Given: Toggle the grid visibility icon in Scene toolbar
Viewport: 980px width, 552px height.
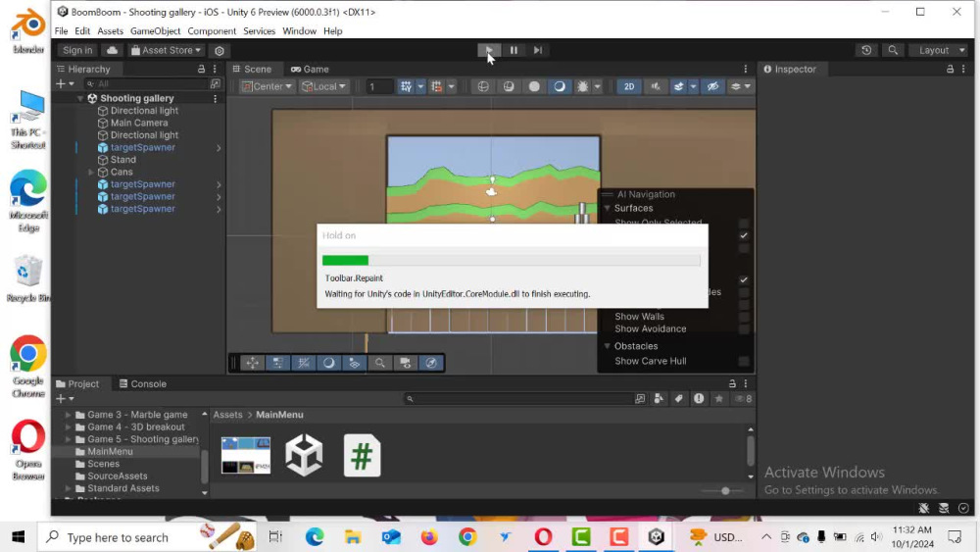Looking at the screenshot, I should coord(407,87).
